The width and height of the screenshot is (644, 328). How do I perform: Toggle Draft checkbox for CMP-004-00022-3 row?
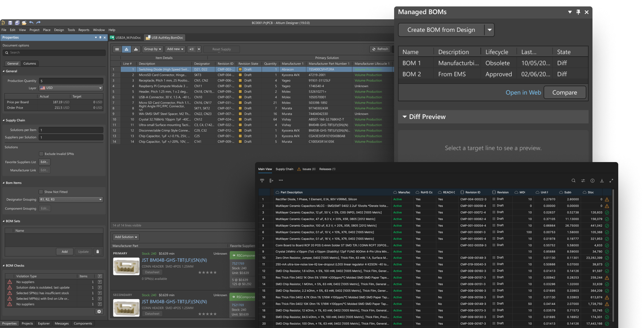[494, 199]
